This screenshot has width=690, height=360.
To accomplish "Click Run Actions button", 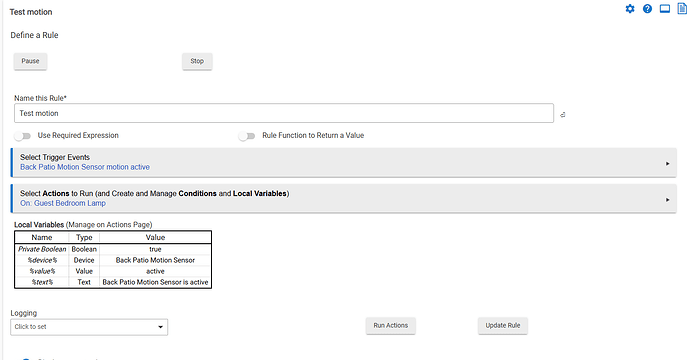I will (x=391, y=326).
